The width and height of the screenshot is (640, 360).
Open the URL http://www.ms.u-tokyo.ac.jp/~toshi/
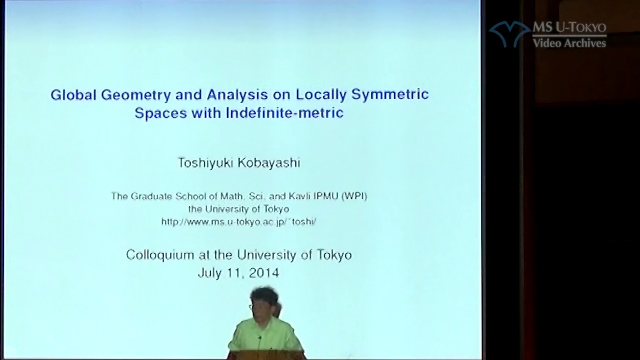click(x=239, y=222)
